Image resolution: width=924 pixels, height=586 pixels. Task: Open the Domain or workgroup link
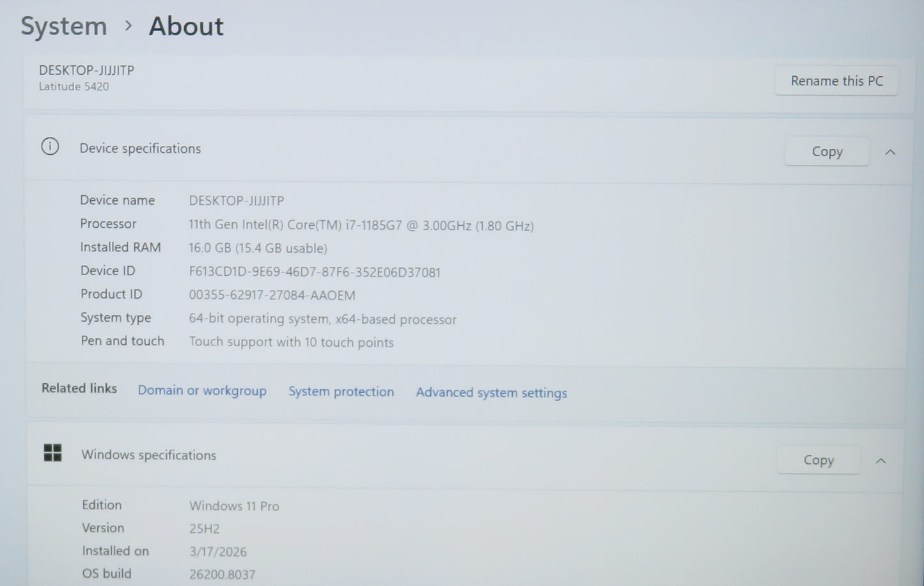pyautogui.click(x=202, y=390)
